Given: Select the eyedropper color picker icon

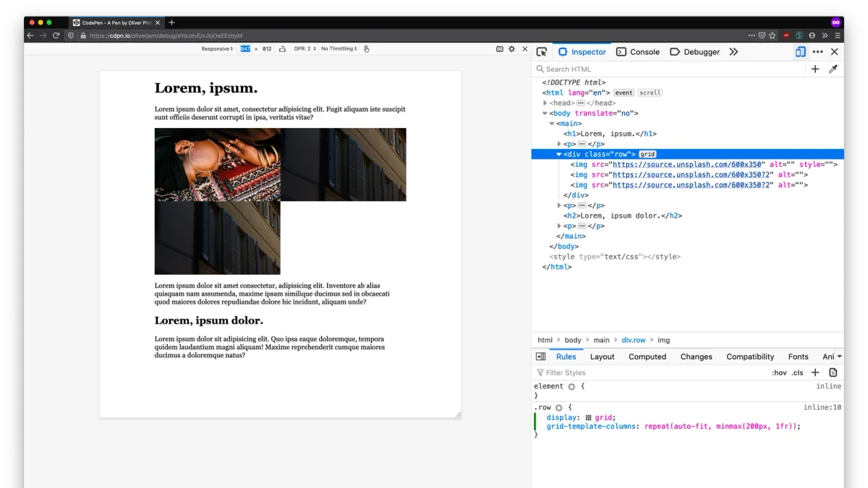Looking at the screenshot, I should point(833,69).
